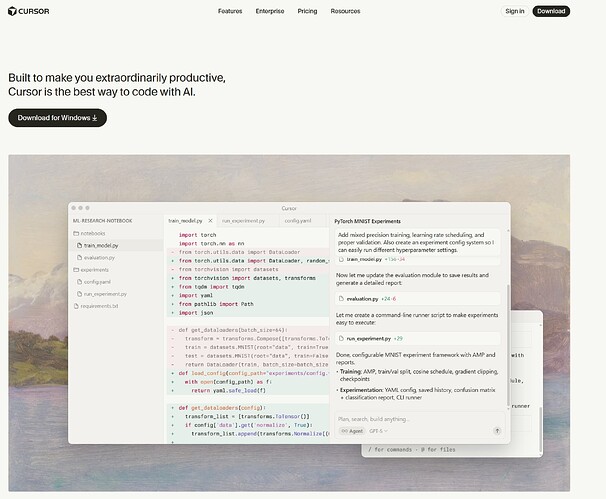Open the Agent mode selector
Screen dimensions: 606x499
click(x=352, y=431)
